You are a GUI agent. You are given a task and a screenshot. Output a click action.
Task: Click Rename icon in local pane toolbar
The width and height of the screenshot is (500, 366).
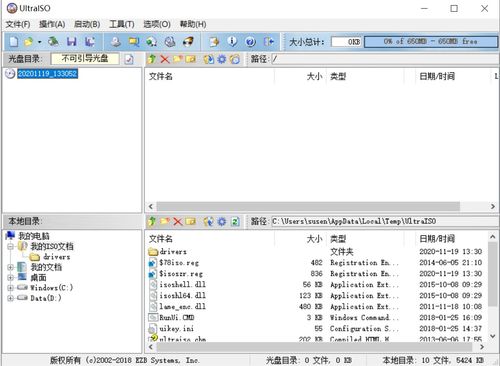(x=191, y=221)
